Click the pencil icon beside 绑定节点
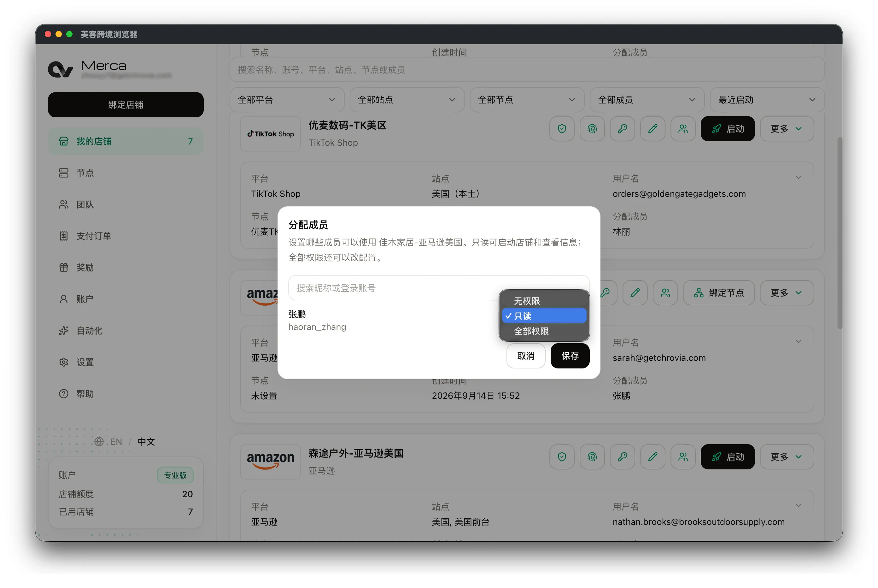This screenshot has width=878, height=588. [x=635, y=293]
